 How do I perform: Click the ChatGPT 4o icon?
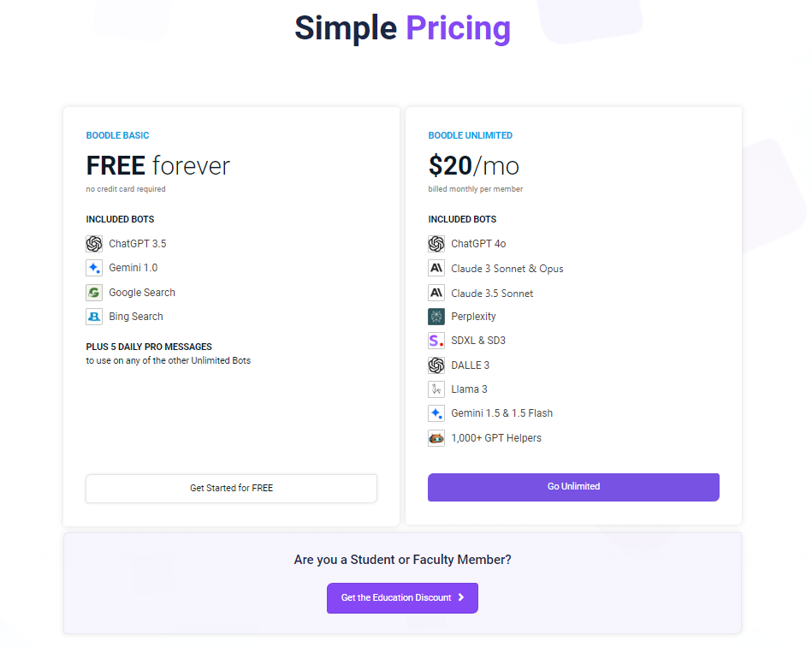[x=436, y=243]
